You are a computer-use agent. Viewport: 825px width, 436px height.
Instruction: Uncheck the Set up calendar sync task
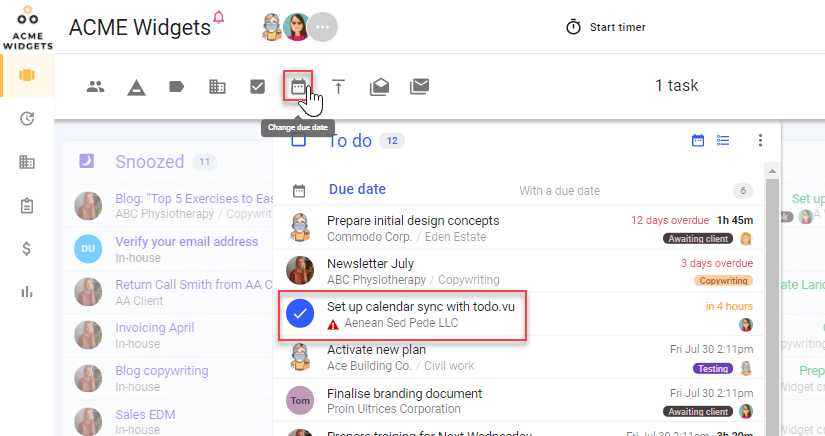pyautogui.click(x=300, y=313)
